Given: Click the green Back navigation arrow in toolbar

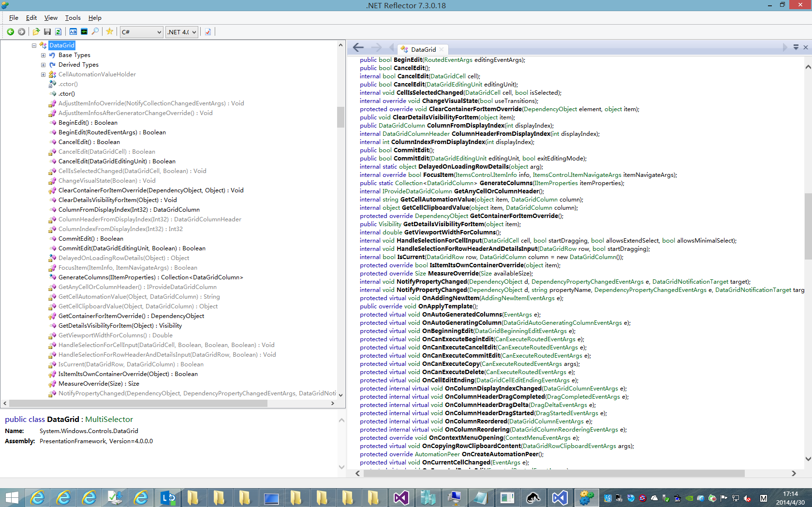Looking at the screenshot, I should click(10, 32).
